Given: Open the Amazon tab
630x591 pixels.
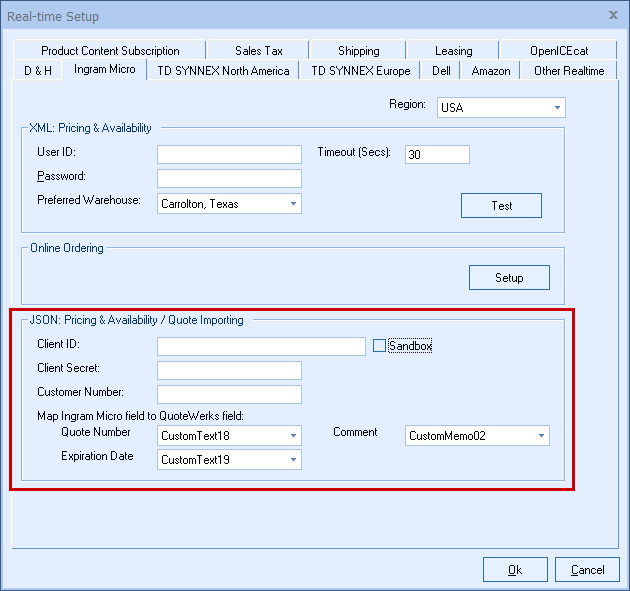Looking at the screenshot, I should tap(491, 70).
